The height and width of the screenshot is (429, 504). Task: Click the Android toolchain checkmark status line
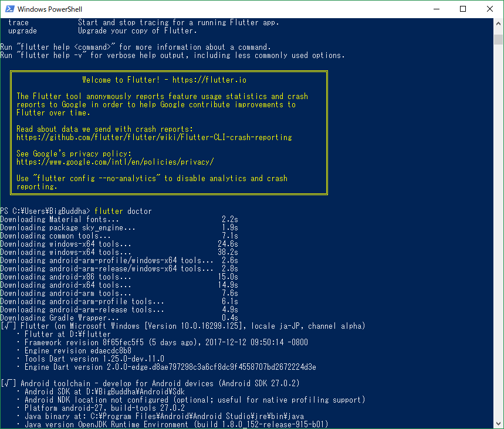coord(150,383)
